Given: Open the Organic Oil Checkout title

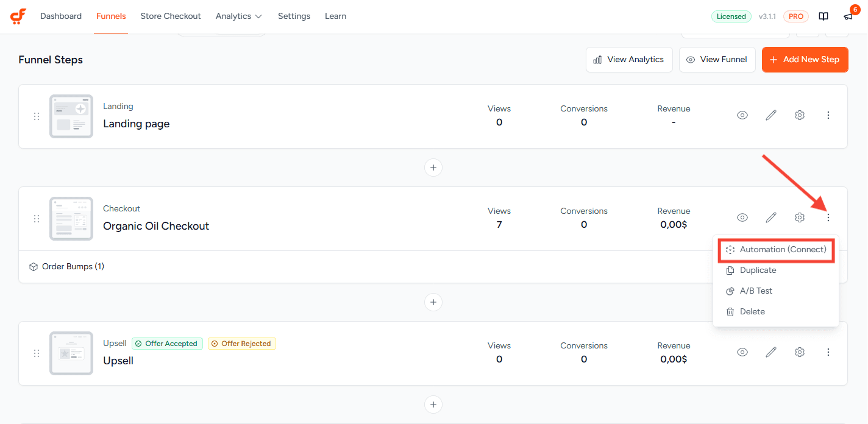Looking at the screenshot, I should click(x=156, y=226).
